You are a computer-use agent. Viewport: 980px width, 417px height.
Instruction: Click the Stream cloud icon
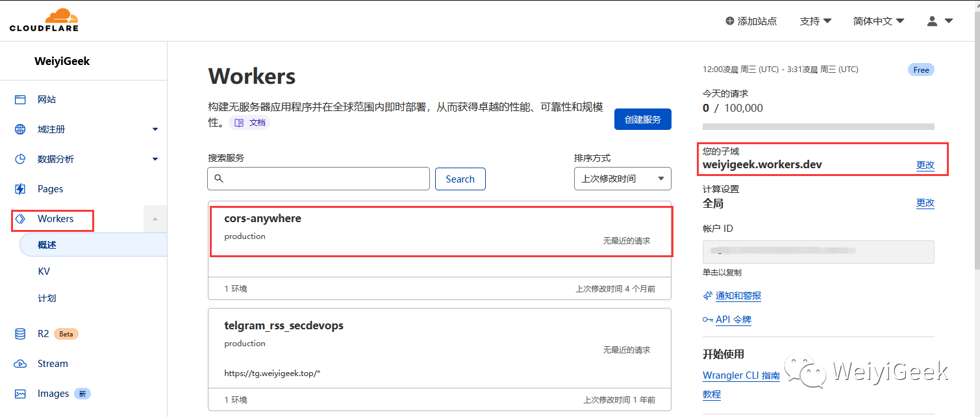20,364
